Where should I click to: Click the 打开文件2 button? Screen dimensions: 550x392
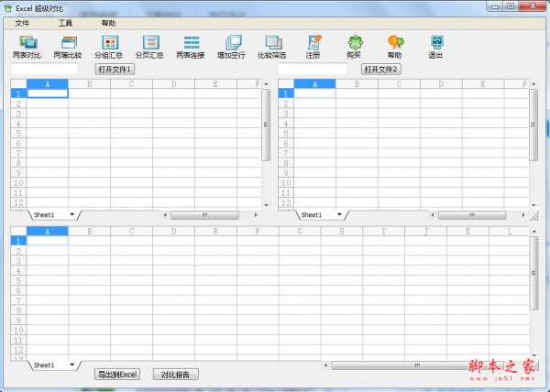[x=381, y=69]
